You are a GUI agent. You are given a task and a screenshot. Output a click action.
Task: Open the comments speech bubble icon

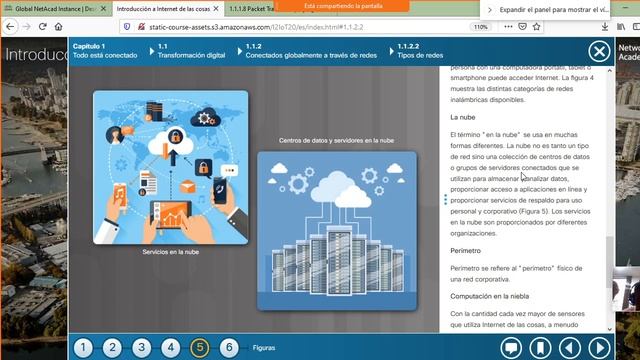click(511, 348)
